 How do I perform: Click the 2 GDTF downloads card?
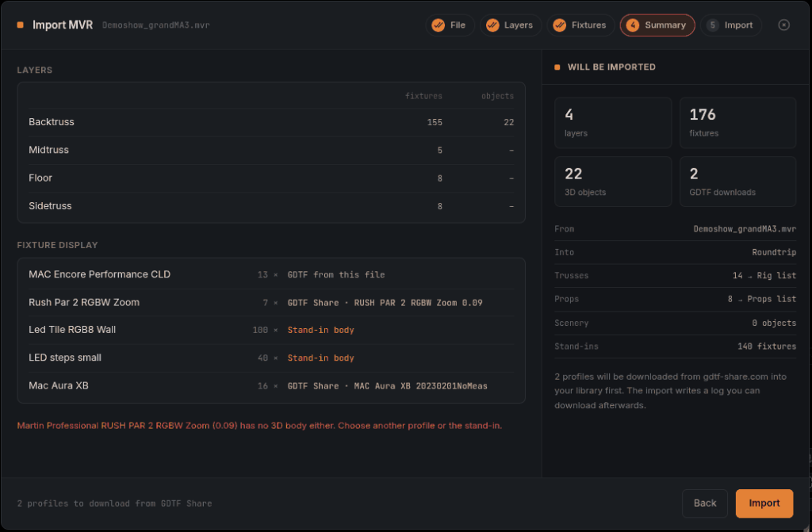(737, 182)
